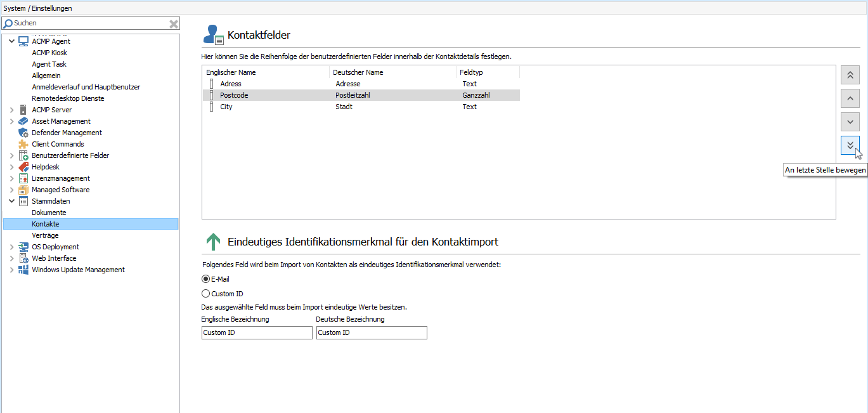Image resolution: width=868 pixels, height=413 pixels.
Task: Click the move to top double-chevron button
Action: pyautogui.click(x=850, y=75)
